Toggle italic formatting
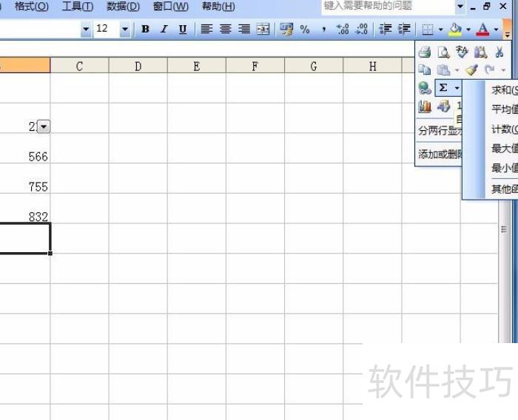Screen dimensions: 518x420 164,30
